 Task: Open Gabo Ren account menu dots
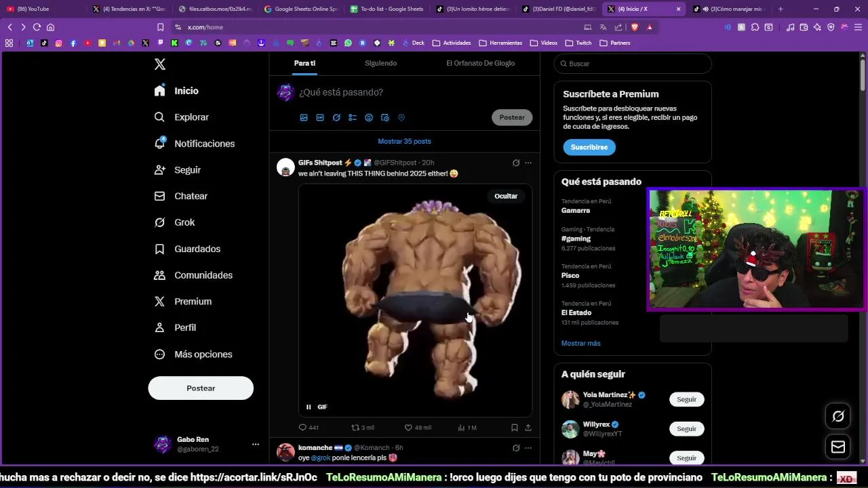click(256, 445)
